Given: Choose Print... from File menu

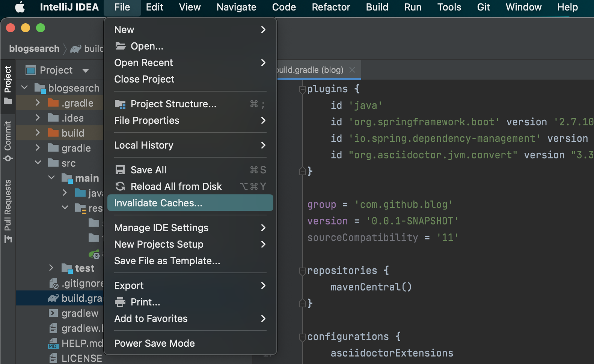Looking at the screenshot, I should point(190,302).
